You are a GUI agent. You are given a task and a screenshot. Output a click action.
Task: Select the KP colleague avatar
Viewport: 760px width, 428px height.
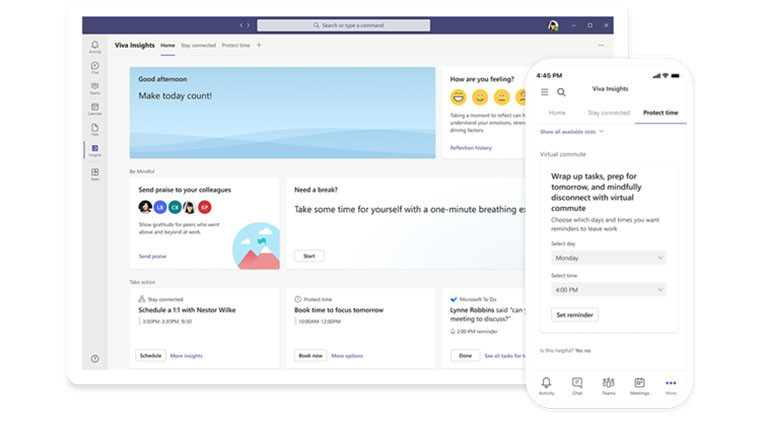click(205, 207)
